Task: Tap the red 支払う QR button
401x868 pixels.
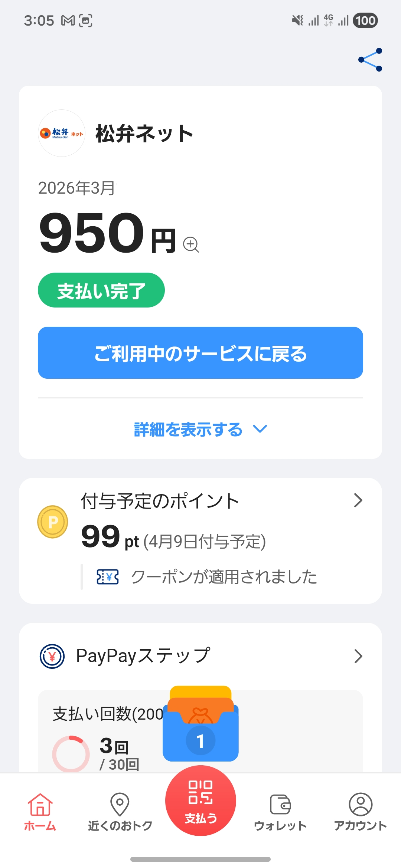Action: coord(200,800)
